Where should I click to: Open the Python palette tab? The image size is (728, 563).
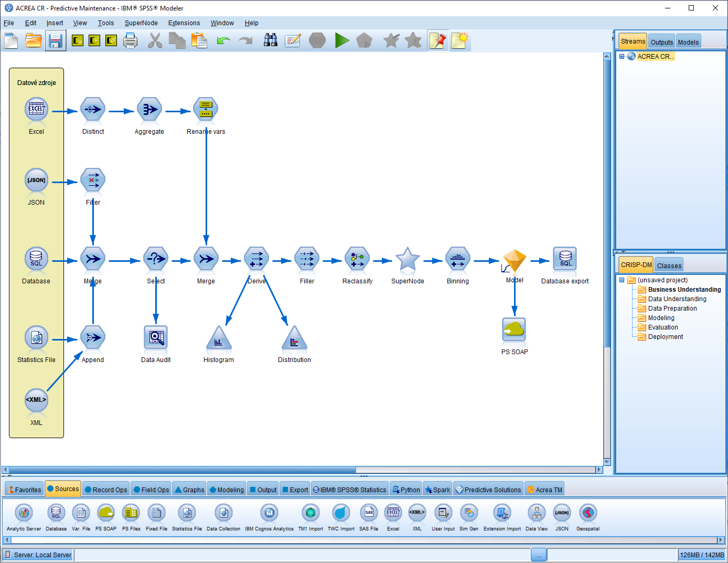point(406,490)
